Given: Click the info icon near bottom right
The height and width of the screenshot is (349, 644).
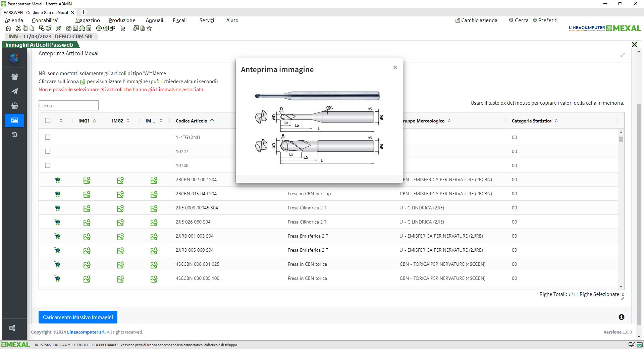Looking at the screenshot, I should (621, 317).
